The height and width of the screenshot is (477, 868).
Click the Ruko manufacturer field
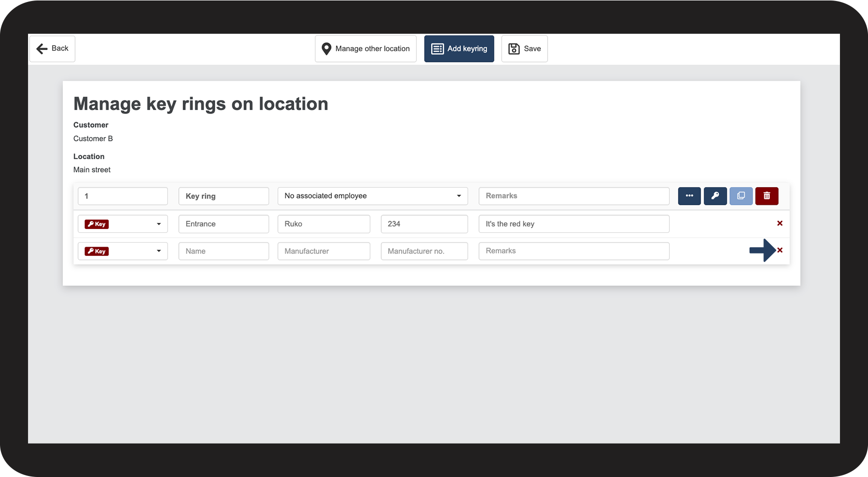324,224
